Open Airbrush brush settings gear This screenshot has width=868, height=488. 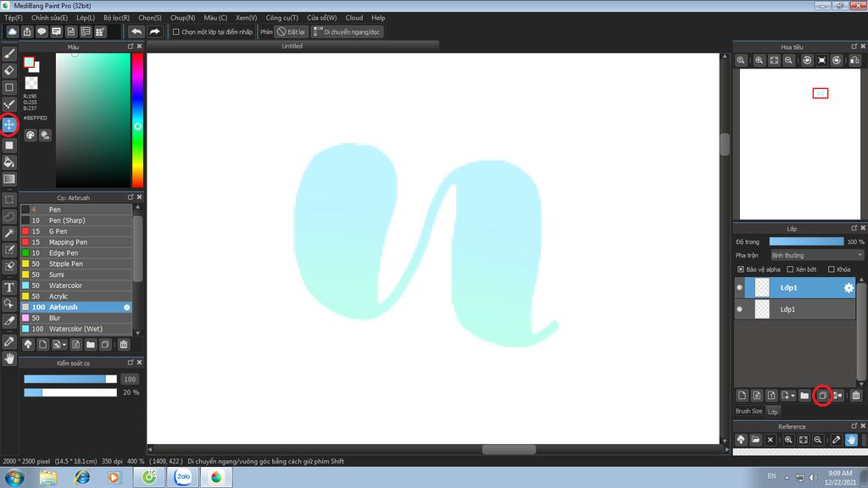coord(127,307)
